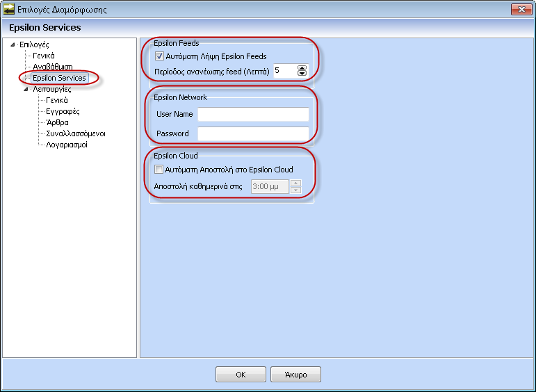Viewport: 536px width, 392px height.
Task: Open the Λογαριασμοί tree item
Action: 67,145
